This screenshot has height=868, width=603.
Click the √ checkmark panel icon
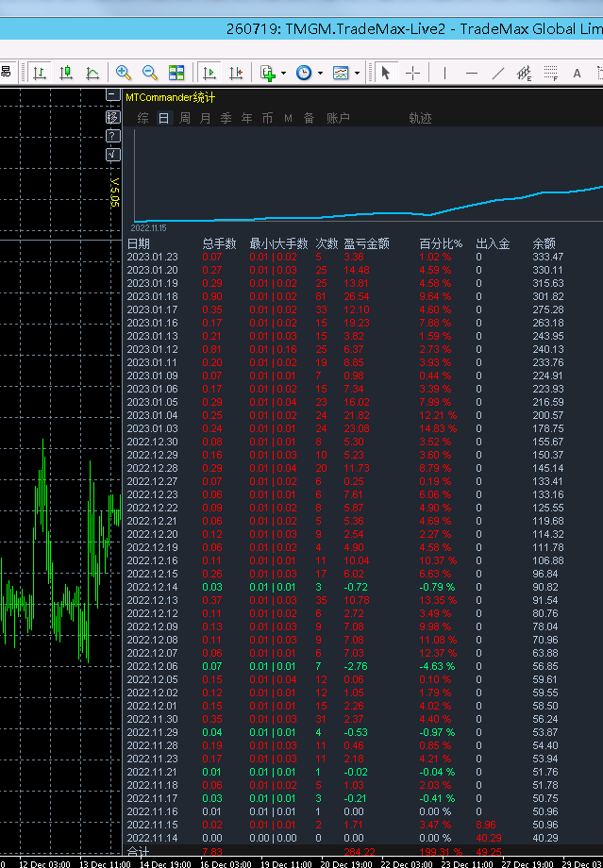(x=113, y=155)
